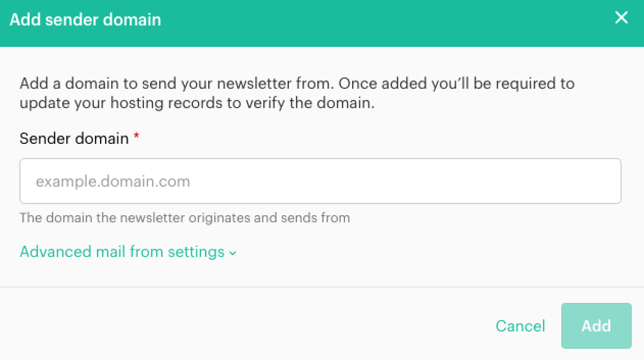Click the Sender domain input field
Viewport: 644px width, 360px height.
pos(320,182)
